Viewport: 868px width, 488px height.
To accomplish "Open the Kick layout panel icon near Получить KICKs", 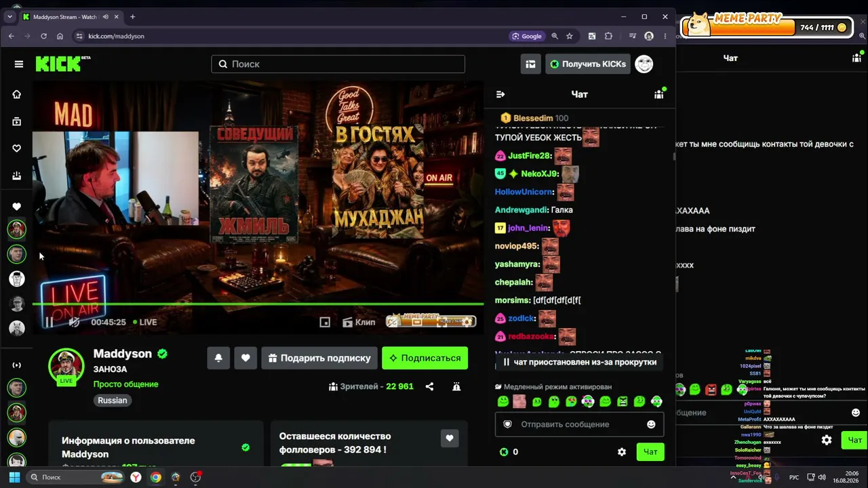I will [x=530, y=64].
